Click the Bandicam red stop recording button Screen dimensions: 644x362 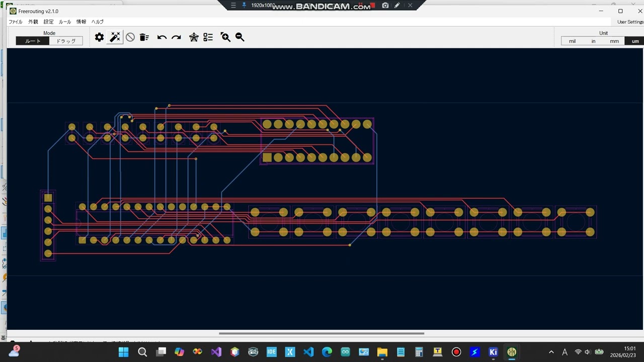point(373,5)
